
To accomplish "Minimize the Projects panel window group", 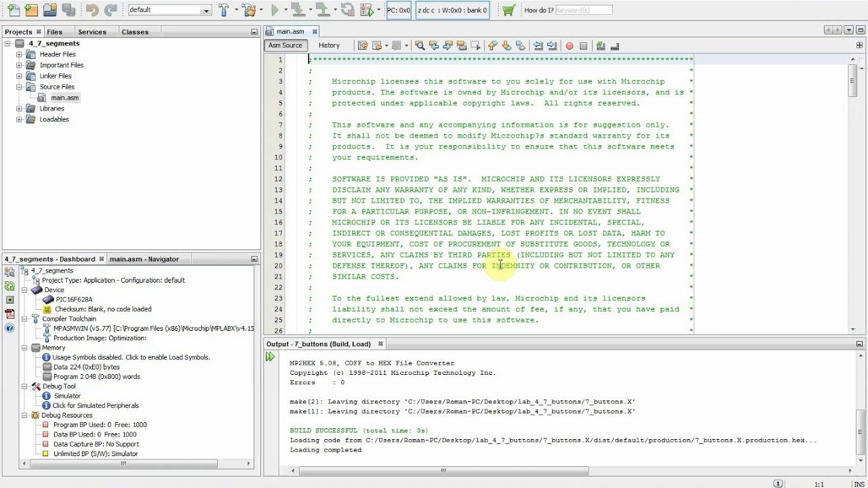I will pos(254,32).
